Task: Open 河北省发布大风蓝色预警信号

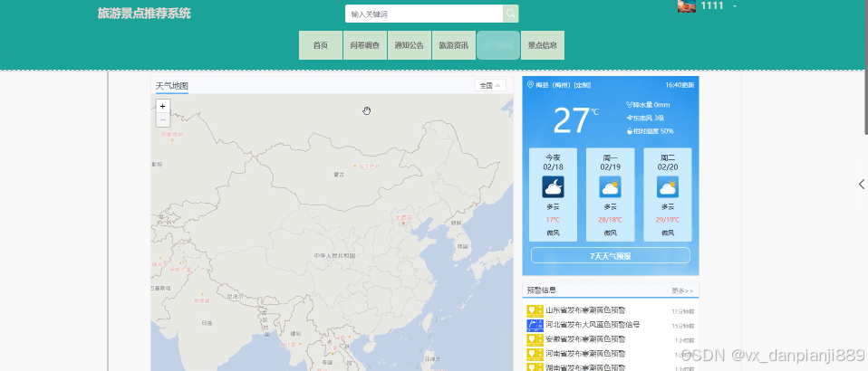Action: pyautogui.click(x=593, y=325)
